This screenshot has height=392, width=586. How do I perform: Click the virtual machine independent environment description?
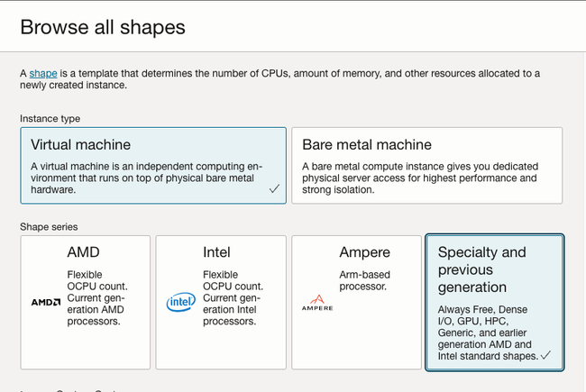[146, 178]
